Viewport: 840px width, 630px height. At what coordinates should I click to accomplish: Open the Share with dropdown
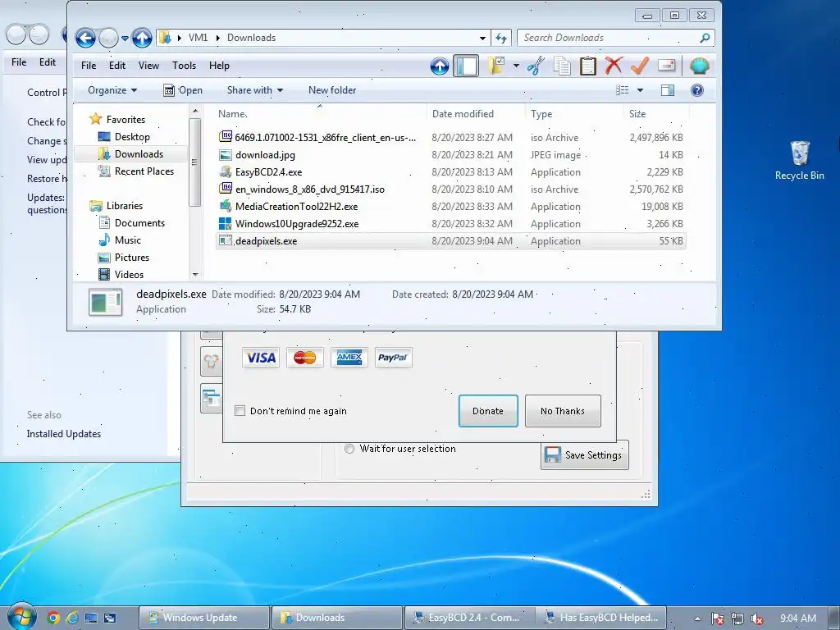[254, 90]
